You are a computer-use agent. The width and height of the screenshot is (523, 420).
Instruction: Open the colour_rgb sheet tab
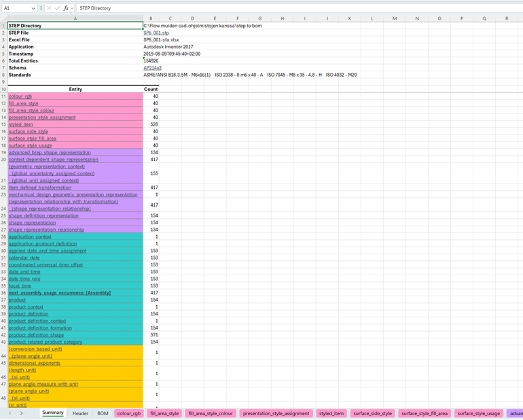[128, 413]
